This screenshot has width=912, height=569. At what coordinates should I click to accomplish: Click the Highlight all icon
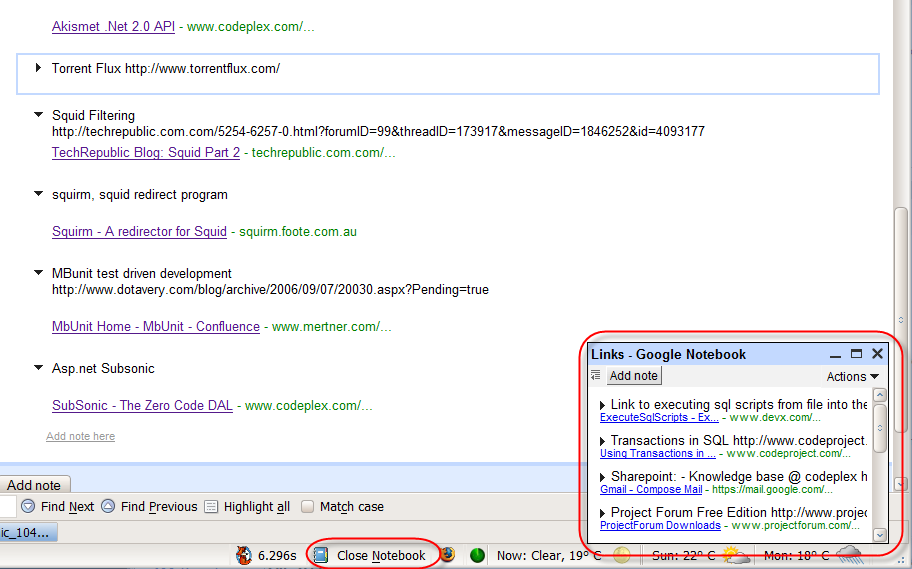point(211,507)
